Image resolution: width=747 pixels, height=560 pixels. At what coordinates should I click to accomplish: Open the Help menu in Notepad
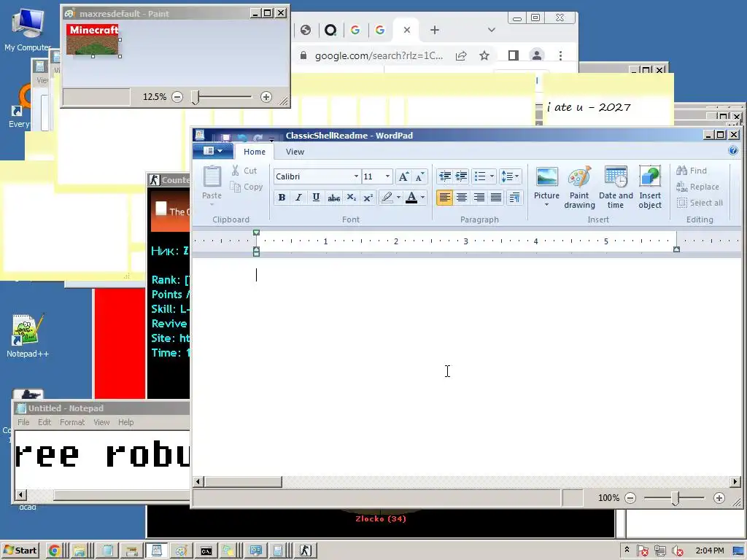125,422
